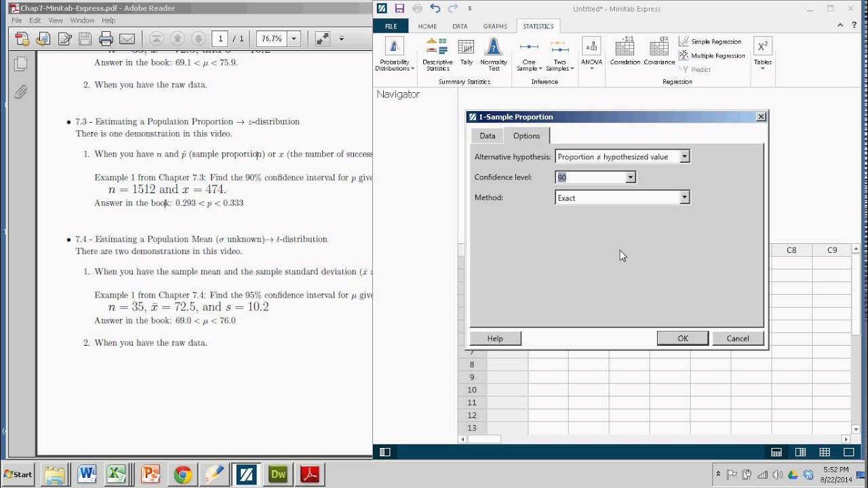Toggle Adobe Reader read mode arrows
Image resolution: width=868 pixels, height=488 pixels.
pyautogui.click(x=323, y=39)
